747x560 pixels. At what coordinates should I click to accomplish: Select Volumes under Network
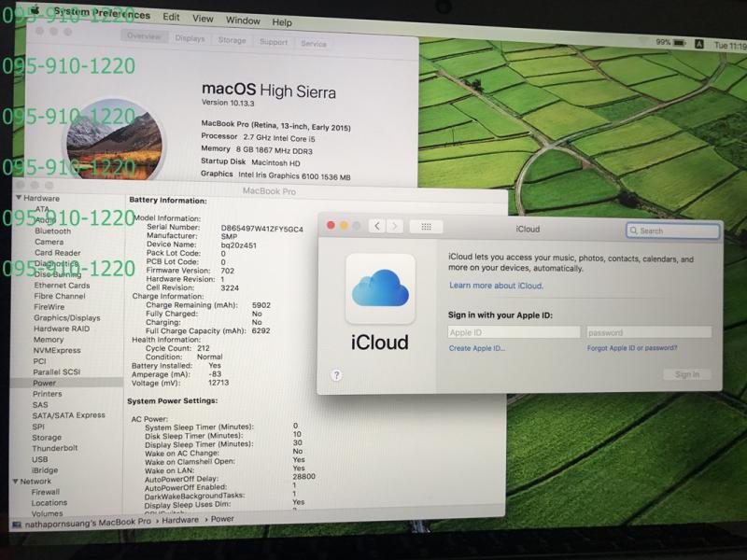(x=47, y=514)
